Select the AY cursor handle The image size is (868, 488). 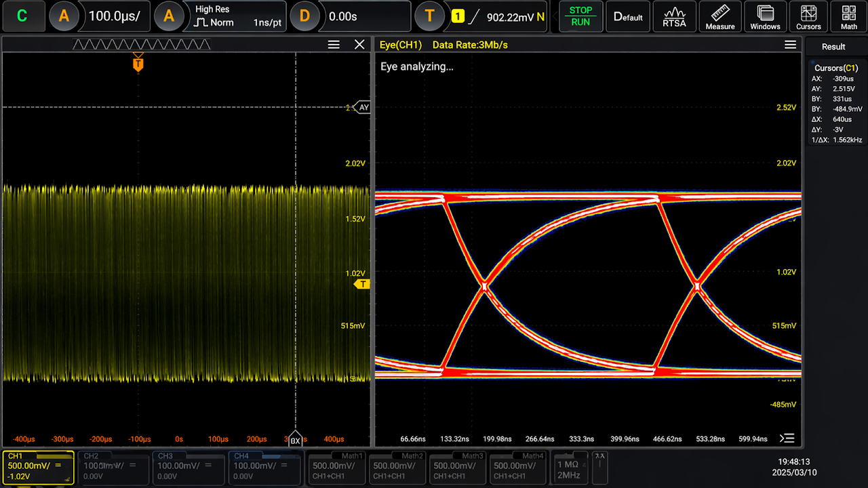tap(362, 107)
